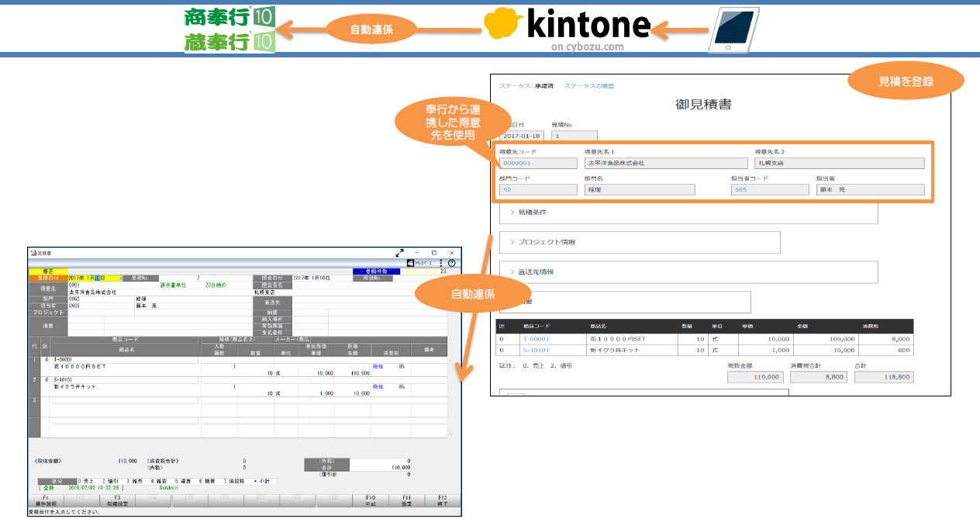The height and width of the screenshot is (519, 980).
Task: Open customer code link 0000001
Action: coord(516,164)
